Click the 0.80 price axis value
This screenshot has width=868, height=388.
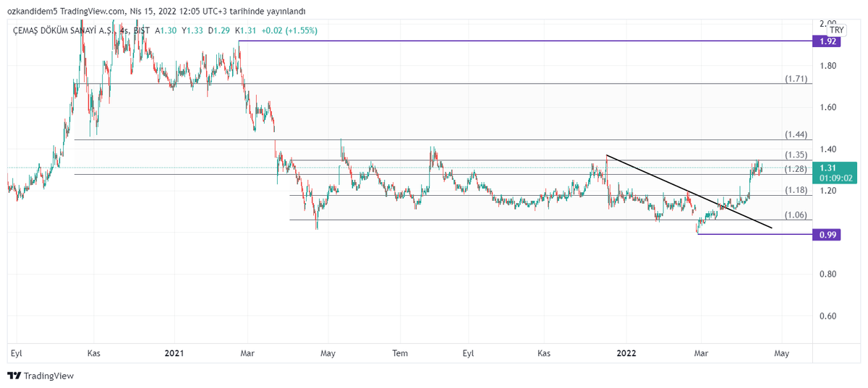[x=827, y=275]
